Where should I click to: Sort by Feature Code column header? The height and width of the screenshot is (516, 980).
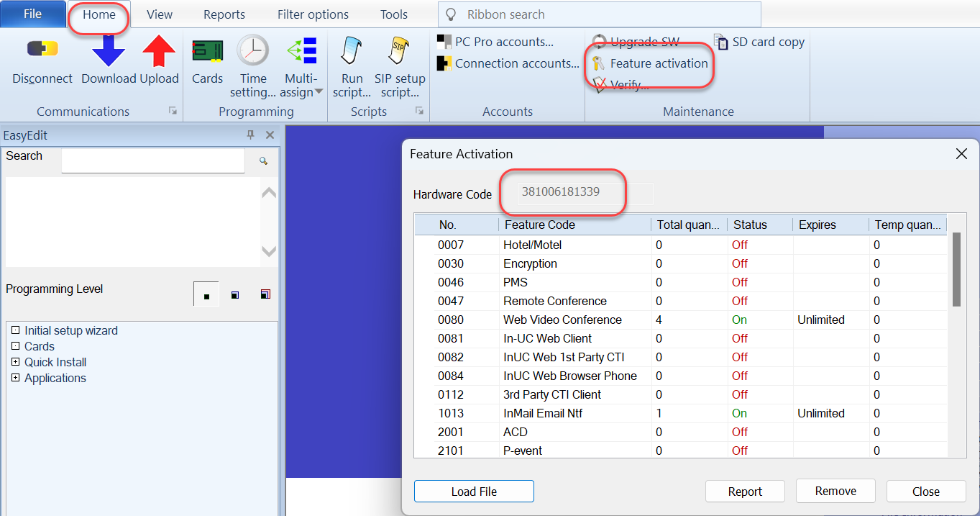coord(574,225)
